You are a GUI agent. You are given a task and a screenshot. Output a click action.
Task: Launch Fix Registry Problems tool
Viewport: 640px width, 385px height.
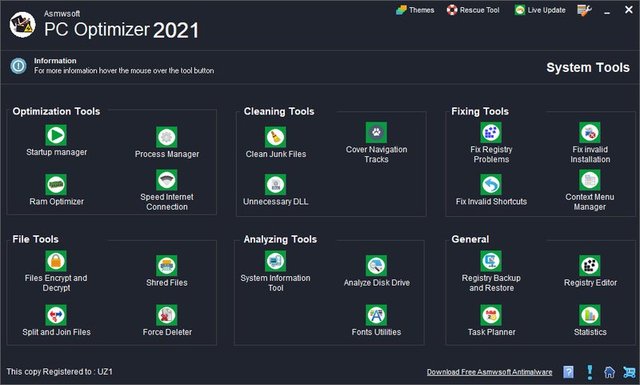click(491, 133)
